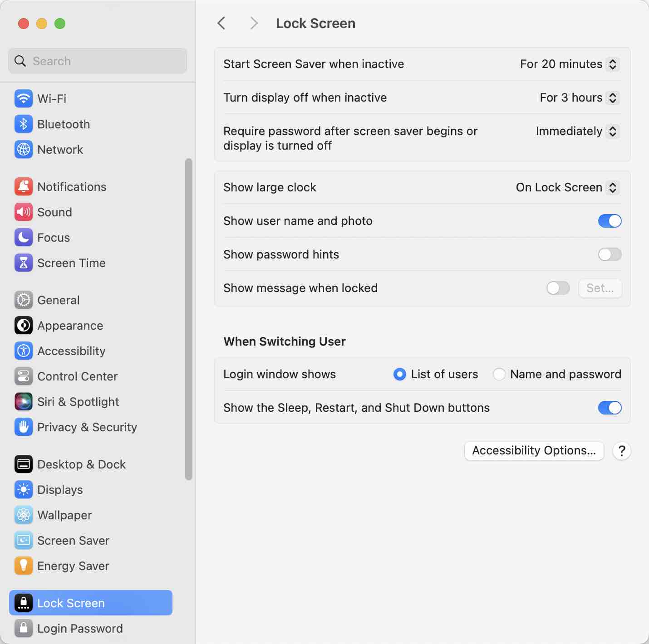
Task: Open Show large clock dropdown
Action: point(567,187)
